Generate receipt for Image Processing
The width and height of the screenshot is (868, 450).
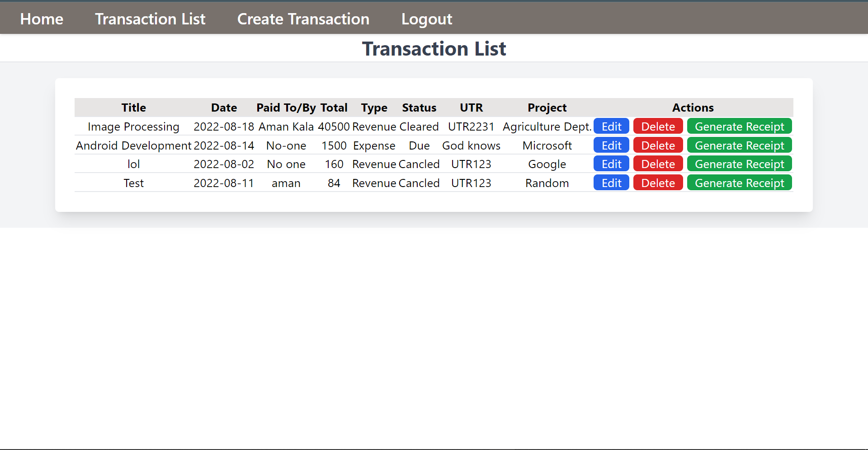tap(739, 126)
